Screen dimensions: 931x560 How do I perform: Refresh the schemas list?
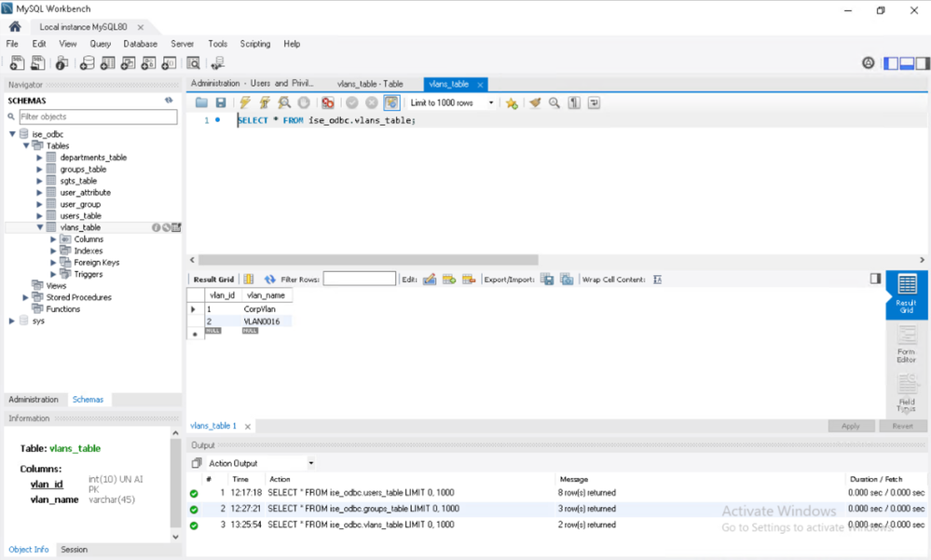click(169, 101)
